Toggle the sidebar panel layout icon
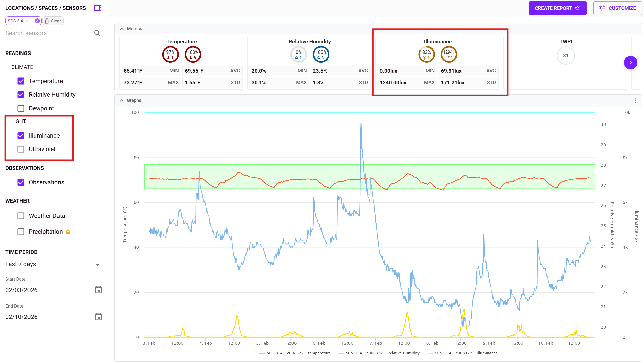 [97, 8]
